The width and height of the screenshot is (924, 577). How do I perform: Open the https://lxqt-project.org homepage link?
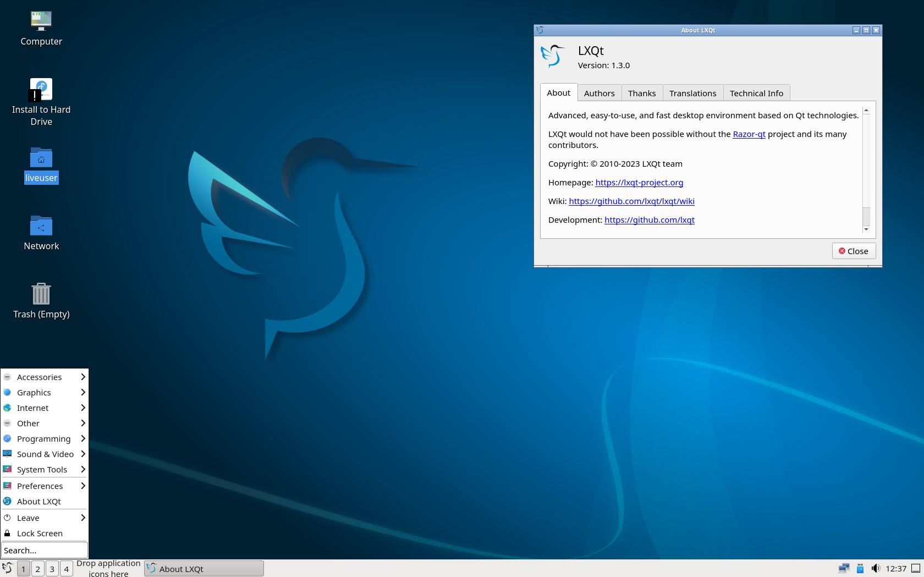(639, 183)
